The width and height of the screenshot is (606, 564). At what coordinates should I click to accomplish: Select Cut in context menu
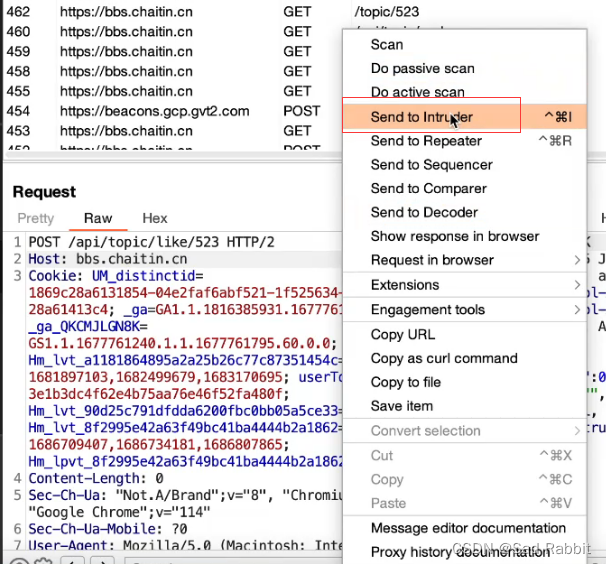(465, 455)
